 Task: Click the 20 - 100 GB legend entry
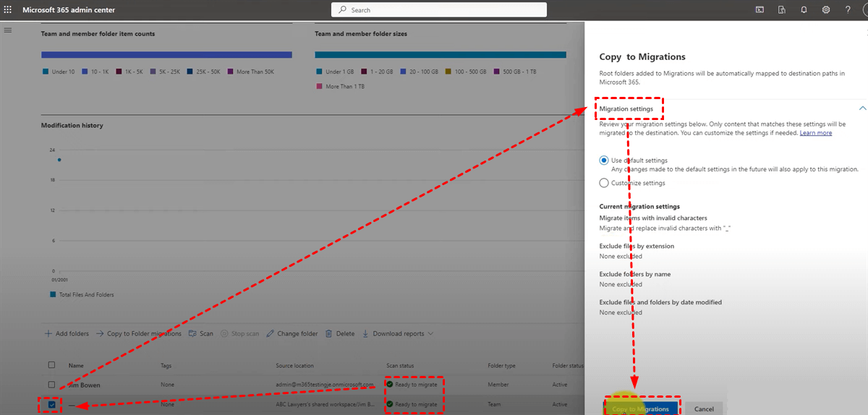420,72
